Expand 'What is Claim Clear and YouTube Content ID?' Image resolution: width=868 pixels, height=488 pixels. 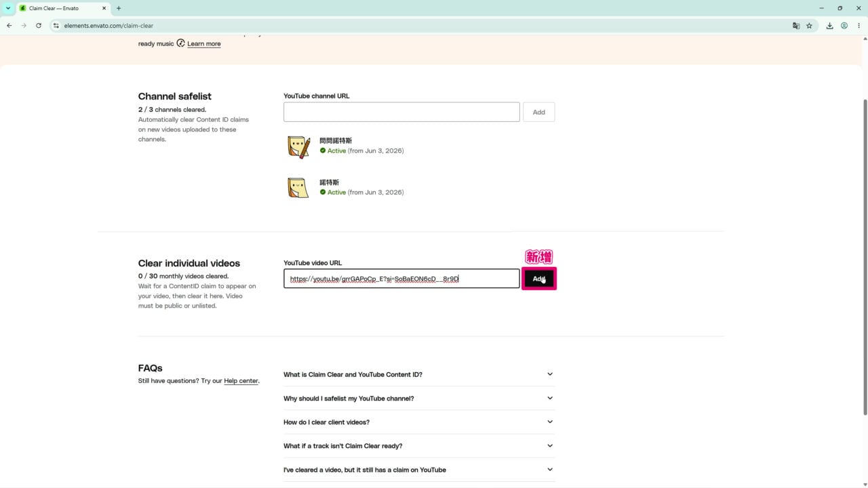tap(419, 374)
